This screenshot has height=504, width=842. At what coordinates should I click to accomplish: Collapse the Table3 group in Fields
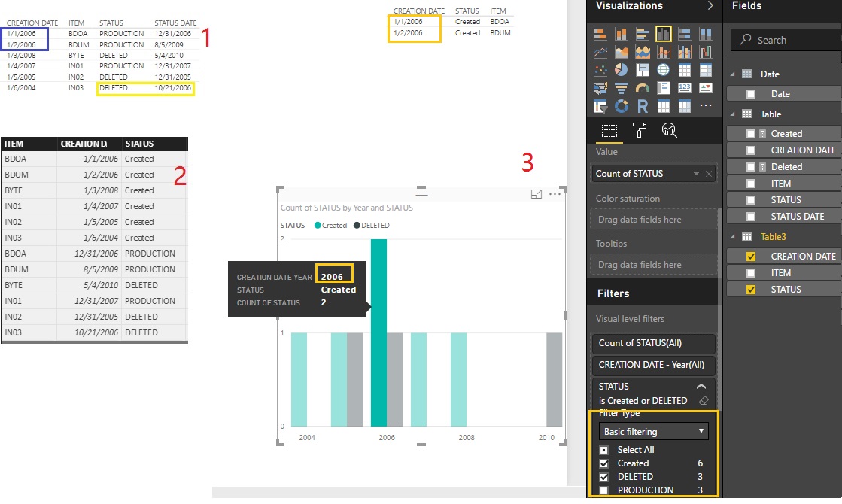click(x=732, y=236)
